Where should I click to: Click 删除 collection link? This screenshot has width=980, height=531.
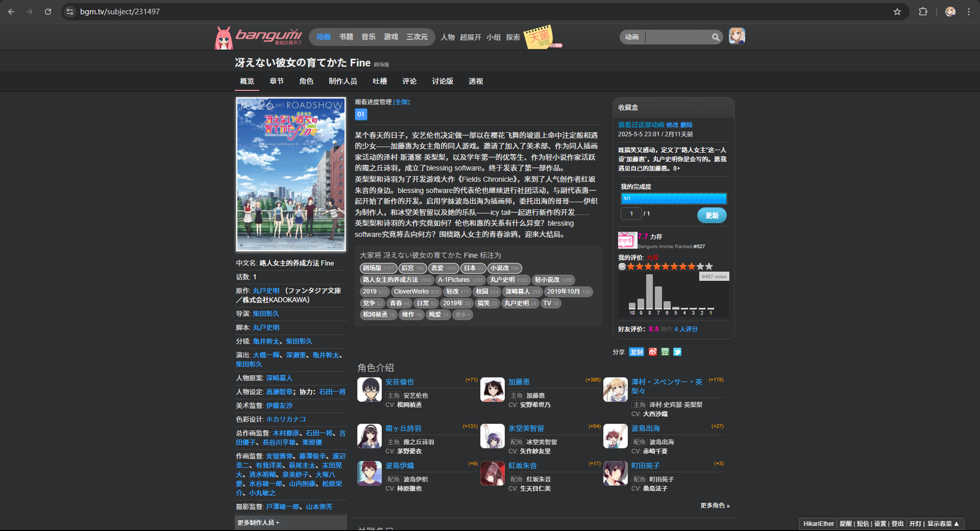(687, 125)
